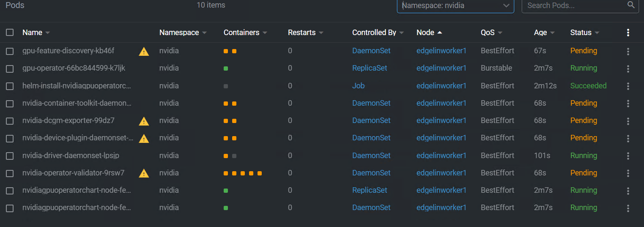644x227 pixels.
Task: Open actions menu for nvidia-operator-validator-9rsw7
Action: tap(628, 173)
